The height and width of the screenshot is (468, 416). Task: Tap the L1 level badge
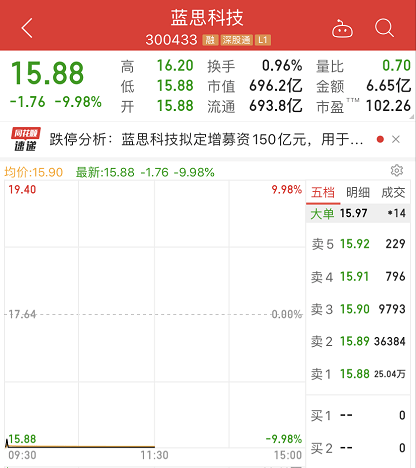(x=263, y=40)
